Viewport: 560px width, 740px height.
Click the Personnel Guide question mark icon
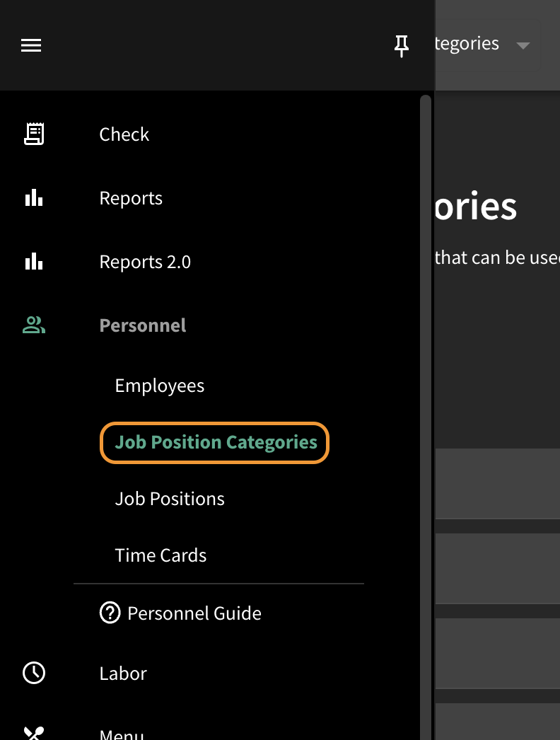pos(110,613)
